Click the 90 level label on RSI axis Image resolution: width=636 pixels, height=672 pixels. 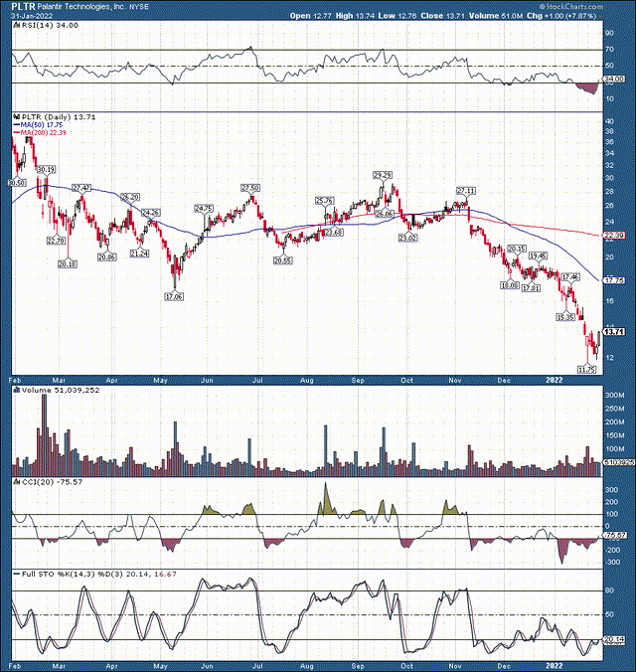coord(608,33)
